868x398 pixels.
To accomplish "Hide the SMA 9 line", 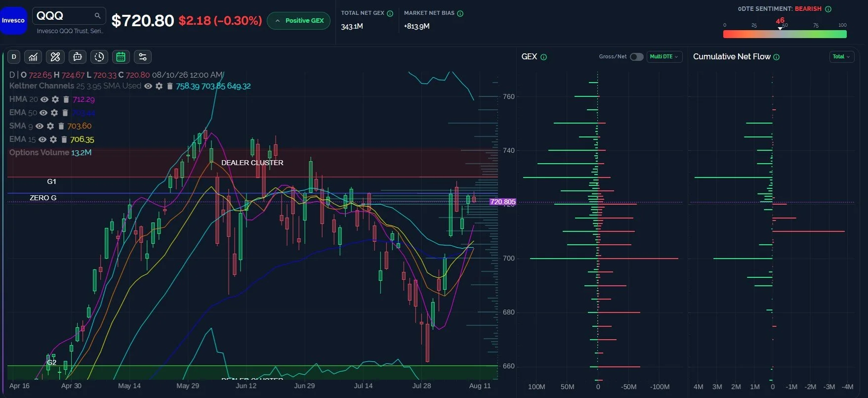I will click(40, 126).
